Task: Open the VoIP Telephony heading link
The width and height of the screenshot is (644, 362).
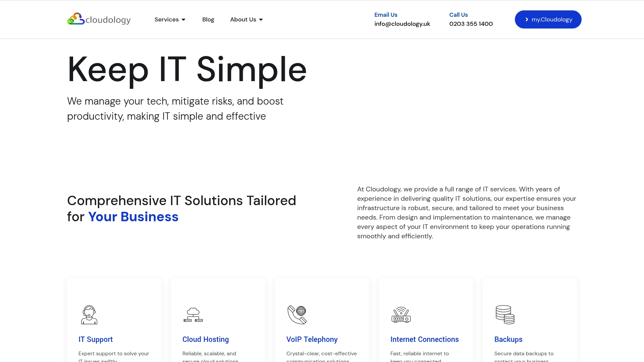Action: point(312,339)
